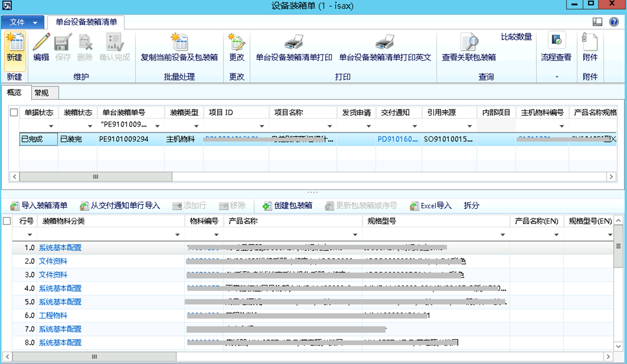
Task: Click the 保存 floppy disk icon
Action: pyautogui.click(x=63, y=42)
